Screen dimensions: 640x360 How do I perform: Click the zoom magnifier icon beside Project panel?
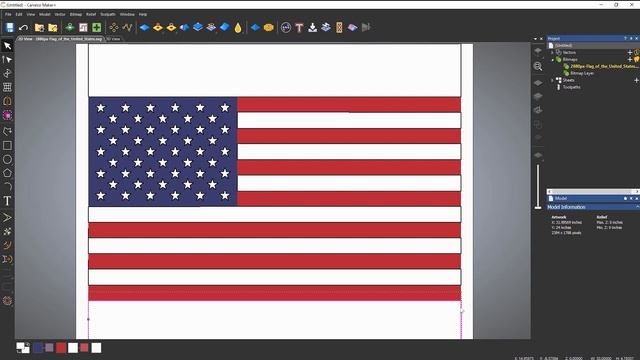point(538,66)
